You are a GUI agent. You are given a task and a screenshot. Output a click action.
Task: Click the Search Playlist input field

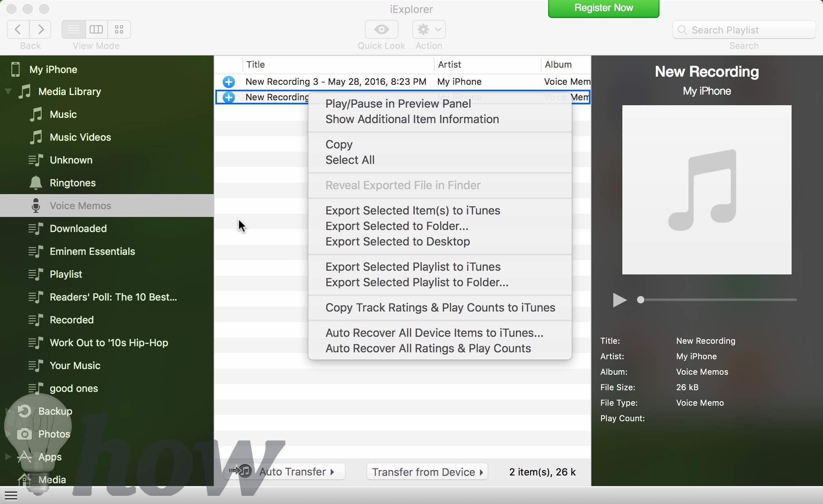click(x=743, y=30)
